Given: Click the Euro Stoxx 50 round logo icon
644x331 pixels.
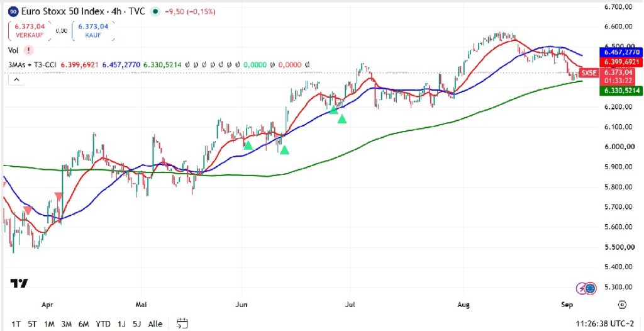Looking at the screenshot, I should point(13,11).
